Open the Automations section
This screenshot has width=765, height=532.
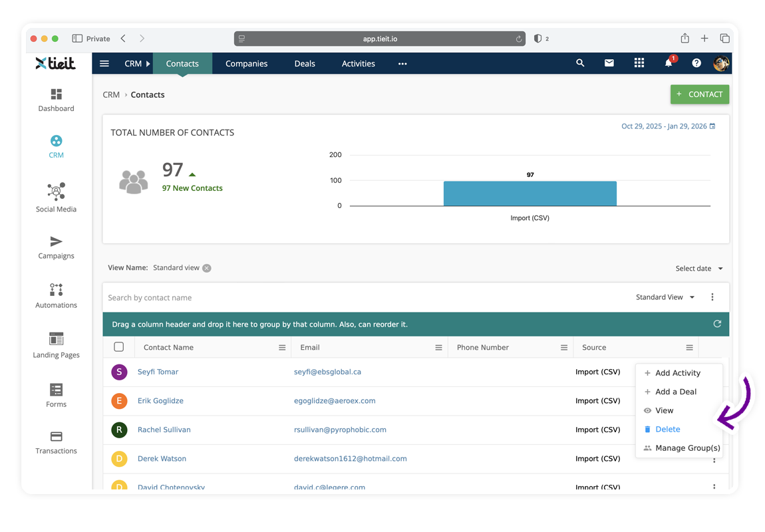pos(56,296)
